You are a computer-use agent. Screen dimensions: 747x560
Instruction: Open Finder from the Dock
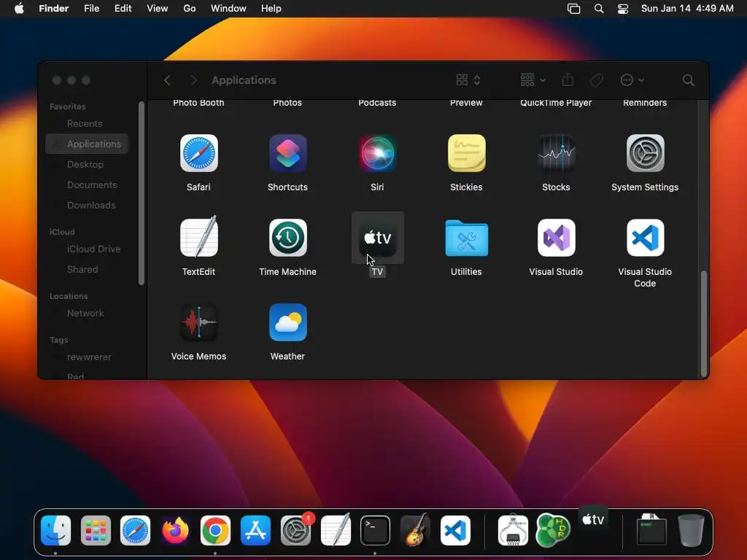point(55,530)
